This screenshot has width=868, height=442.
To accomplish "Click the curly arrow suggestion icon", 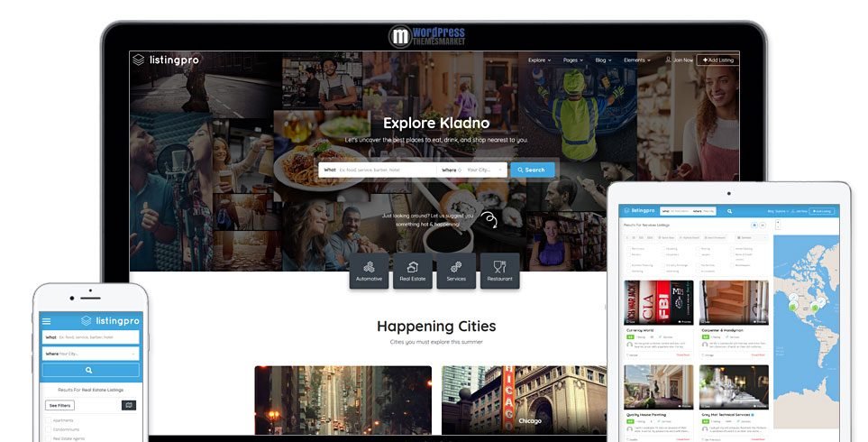I will (x=489, y=220).
